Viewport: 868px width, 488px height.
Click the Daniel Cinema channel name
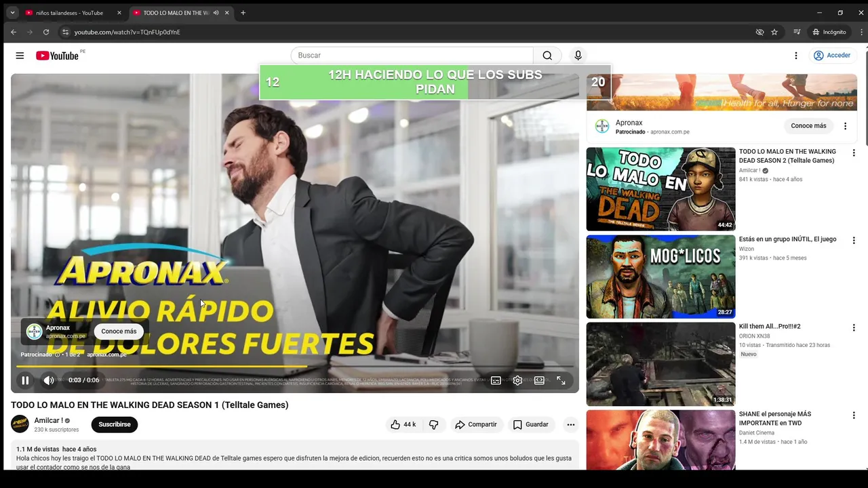pyautogui.click(x=757, y=432)
